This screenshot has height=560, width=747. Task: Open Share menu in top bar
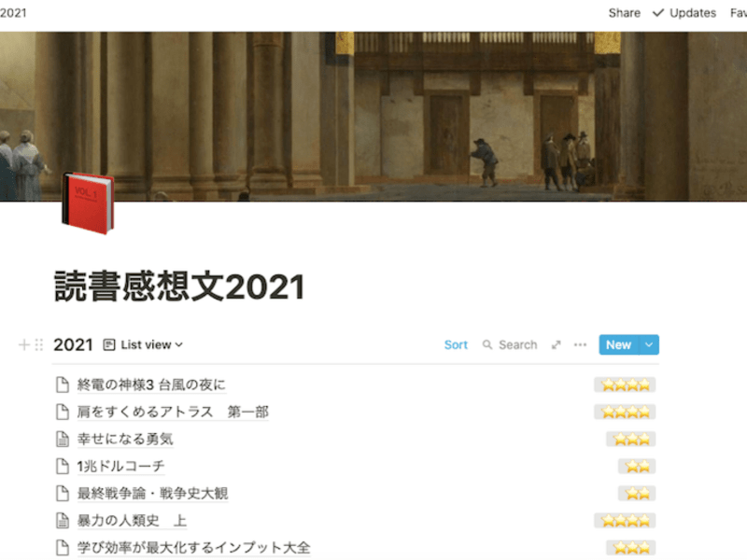point(624,13)
